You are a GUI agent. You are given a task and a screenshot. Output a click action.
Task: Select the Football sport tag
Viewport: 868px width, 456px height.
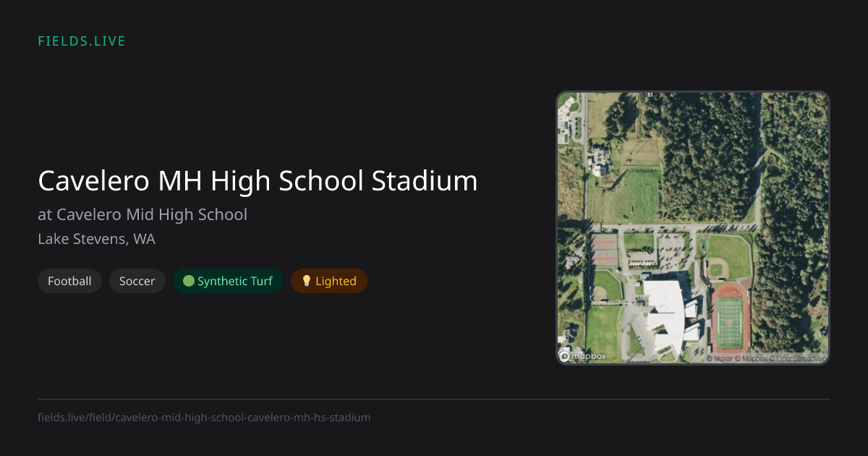click(69, 281)
